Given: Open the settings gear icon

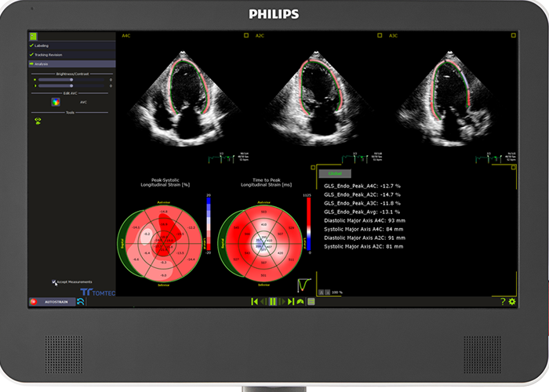Looking at the screenshot, I should pyautogui.click(x=512, y=301).
